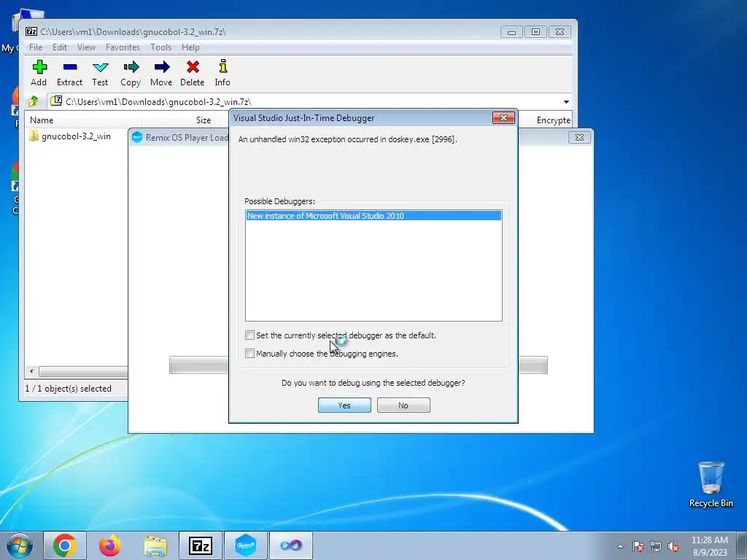Show hidden system tray icons
This screenshot has width=747, height=560.
(x=620, y=546)
